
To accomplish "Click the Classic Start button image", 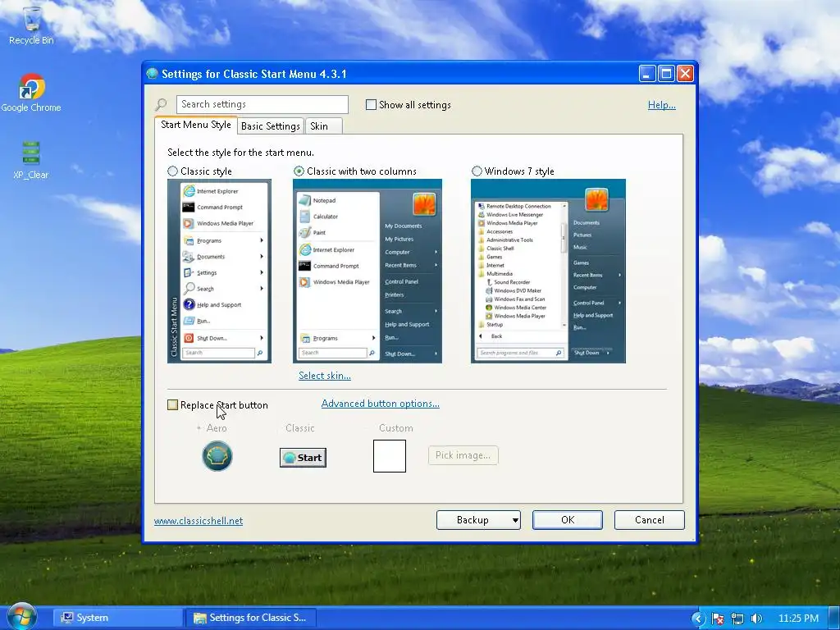I will [x=303, y=458].
